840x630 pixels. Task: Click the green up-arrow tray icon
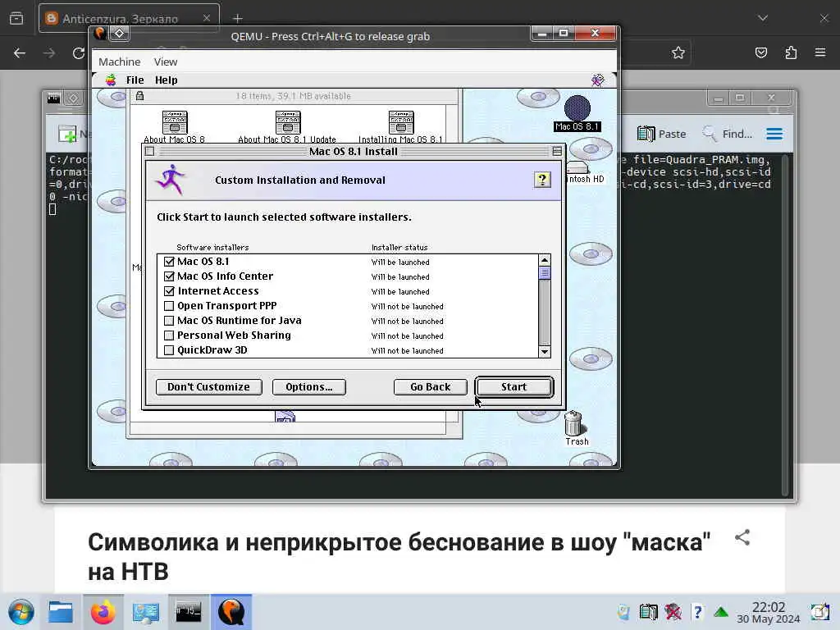721,612
